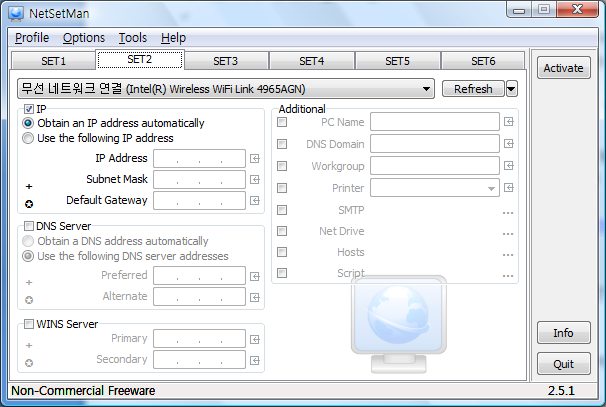This screenshot has height=407, width=606.
Task: Click get-current-value icon beside Subnet Mask field
Action: click(x=255, y=179)
